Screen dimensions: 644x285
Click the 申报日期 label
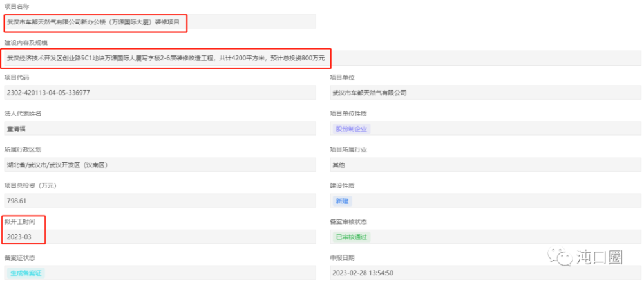pos(342,257)
